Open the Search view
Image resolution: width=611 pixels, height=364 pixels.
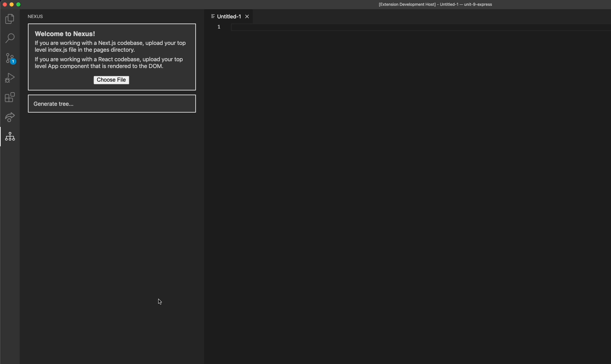pos(10,38)
